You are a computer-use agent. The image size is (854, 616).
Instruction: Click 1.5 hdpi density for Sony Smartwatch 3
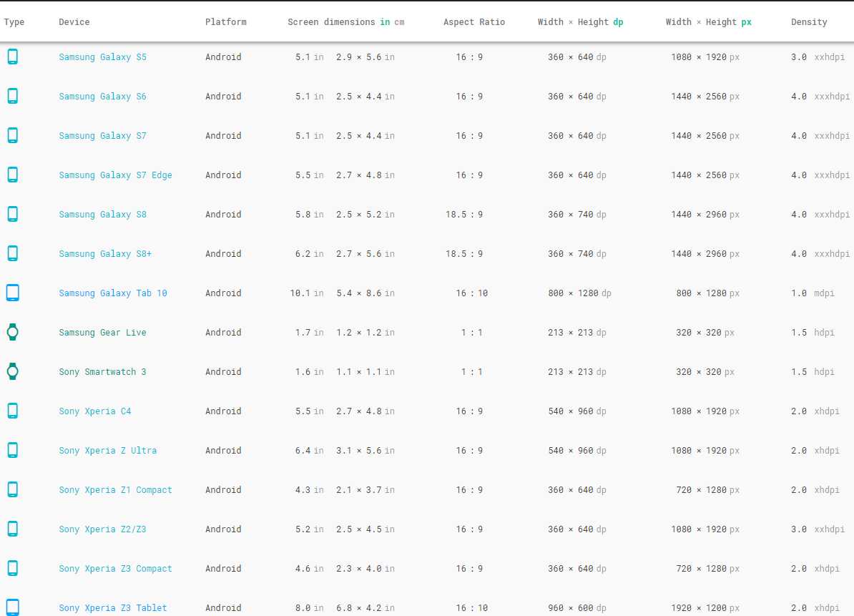[x=813, y=372]
